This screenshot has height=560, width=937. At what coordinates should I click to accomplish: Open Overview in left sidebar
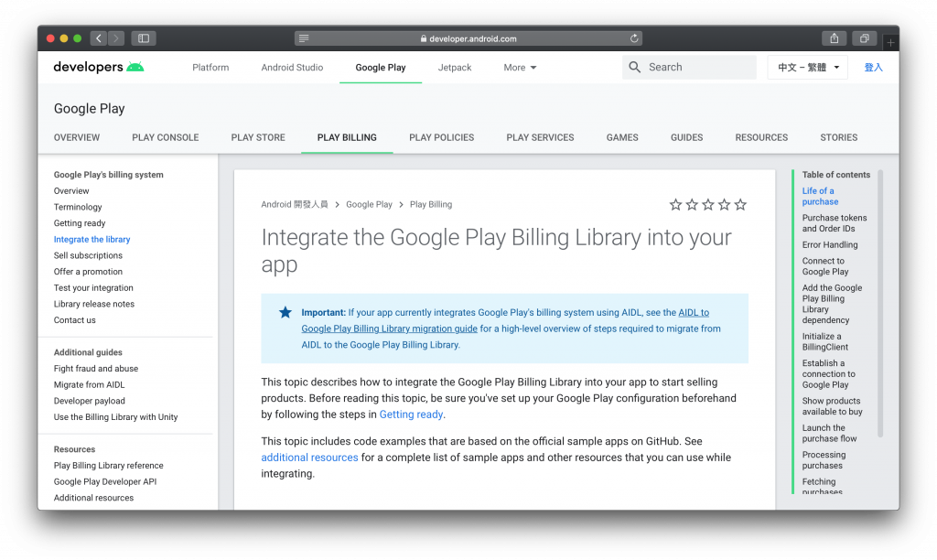tap(71, 190)
